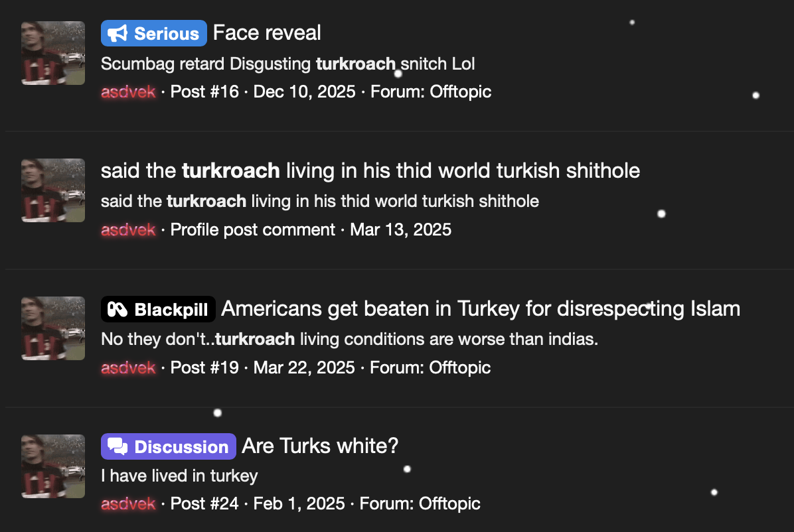Open asdvek's avatar on the Face reveal post
Viewport: 794px width, 532px height.
[x=52, y=53]
